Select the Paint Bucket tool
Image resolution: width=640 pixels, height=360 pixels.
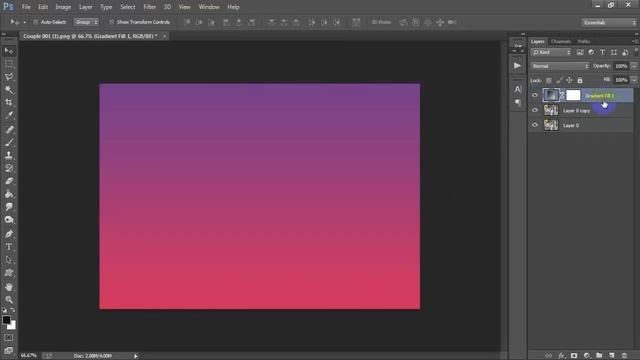click(9, 194)
